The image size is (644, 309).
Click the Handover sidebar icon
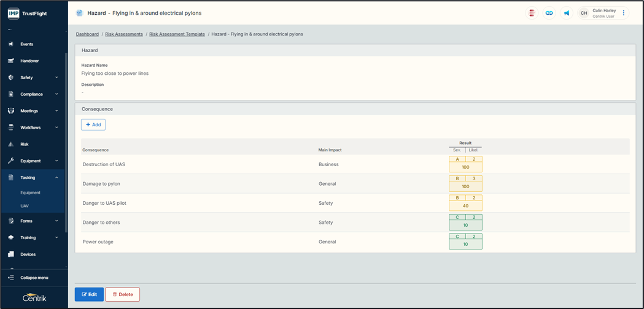coord(11,61)
